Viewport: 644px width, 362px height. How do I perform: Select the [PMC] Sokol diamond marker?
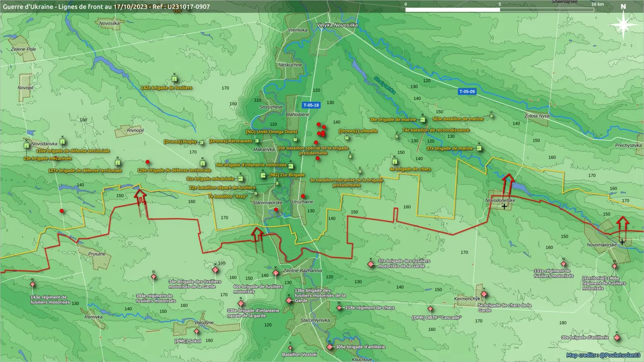click(x=196, y=332)
